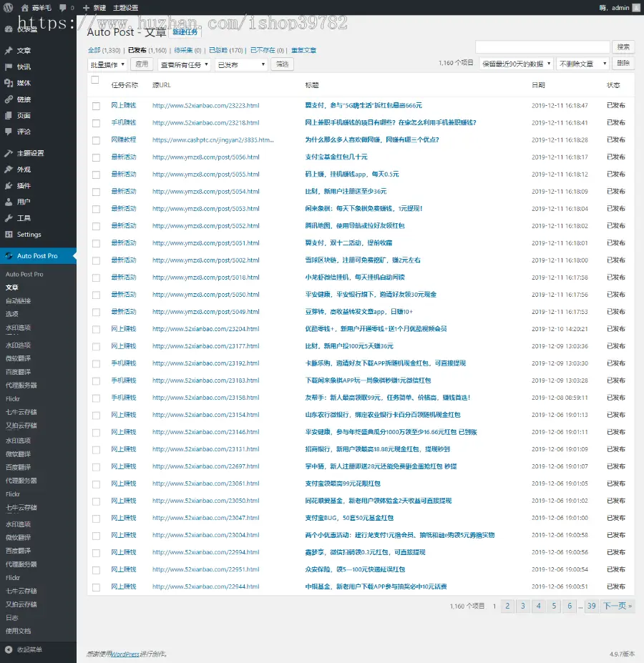This screenshot has height=663, width=644.
Task: Click the 新建任务 button beside the page title
Action: click(185, 32)
